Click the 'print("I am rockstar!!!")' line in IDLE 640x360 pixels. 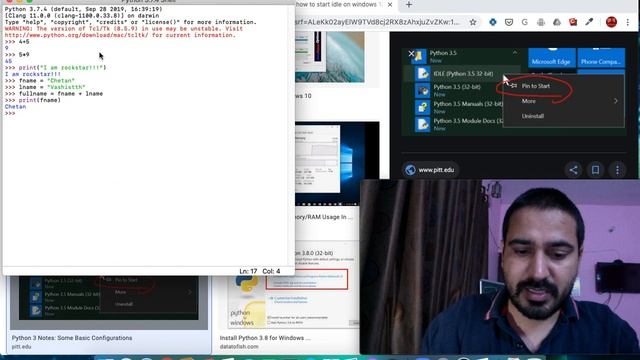(x=55, y=68)
